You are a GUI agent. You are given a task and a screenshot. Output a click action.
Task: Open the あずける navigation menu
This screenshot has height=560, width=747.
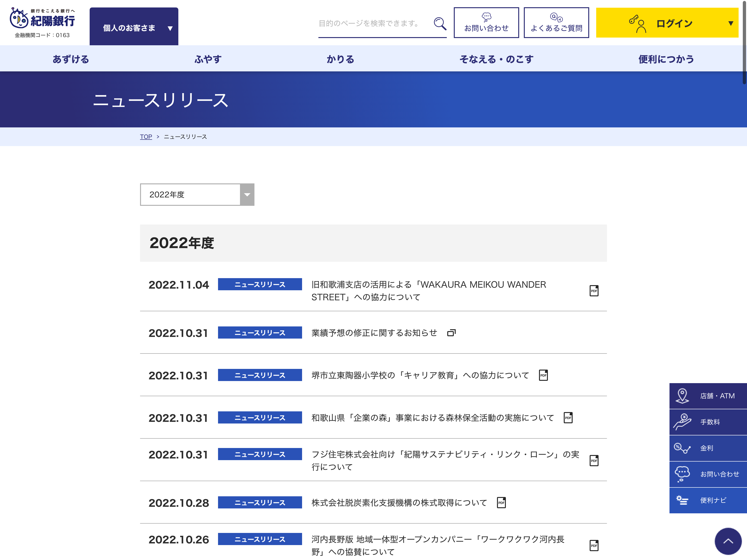coord(70,59)
